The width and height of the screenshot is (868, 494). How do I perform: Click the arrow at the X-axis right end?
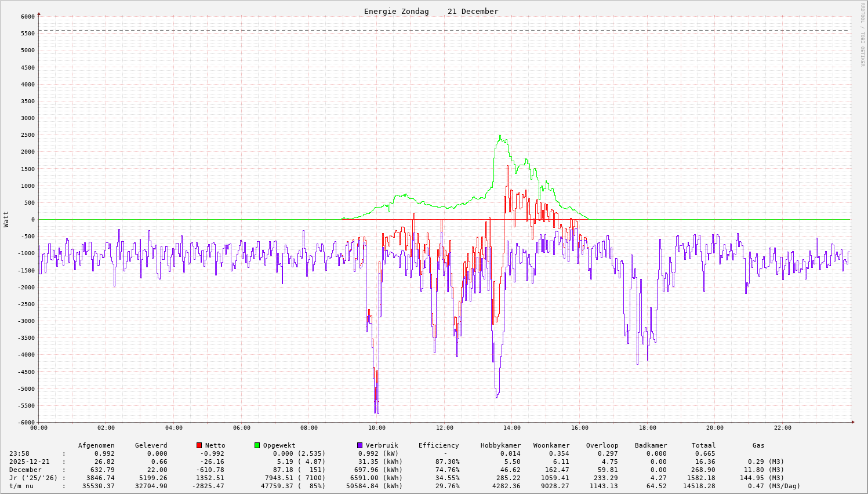852,422
